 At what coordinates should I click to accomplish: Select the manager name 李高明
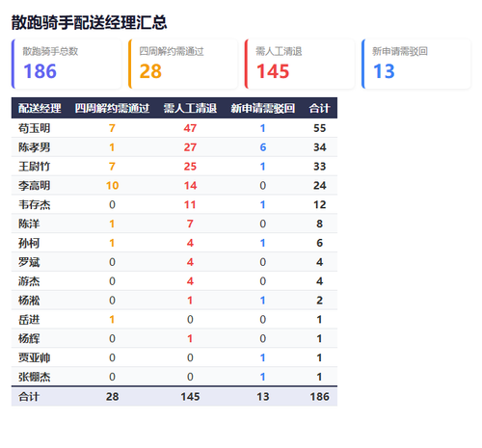coord(34,186)
